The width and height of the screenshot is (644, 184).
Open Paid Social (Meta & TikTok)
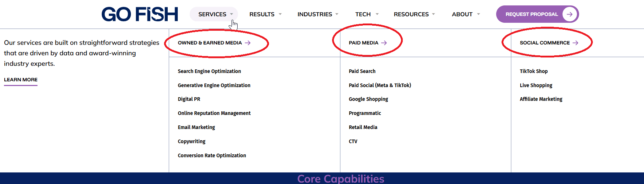pyautogui.click(x=380, y=85)
